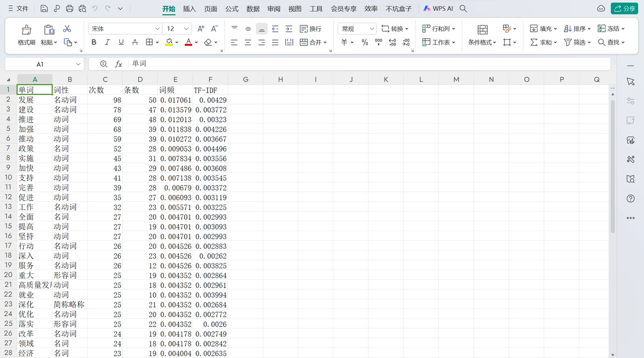Click the Save icon in the title bar
This screenshot has width=644, height=358.
[x=44, y=9]
